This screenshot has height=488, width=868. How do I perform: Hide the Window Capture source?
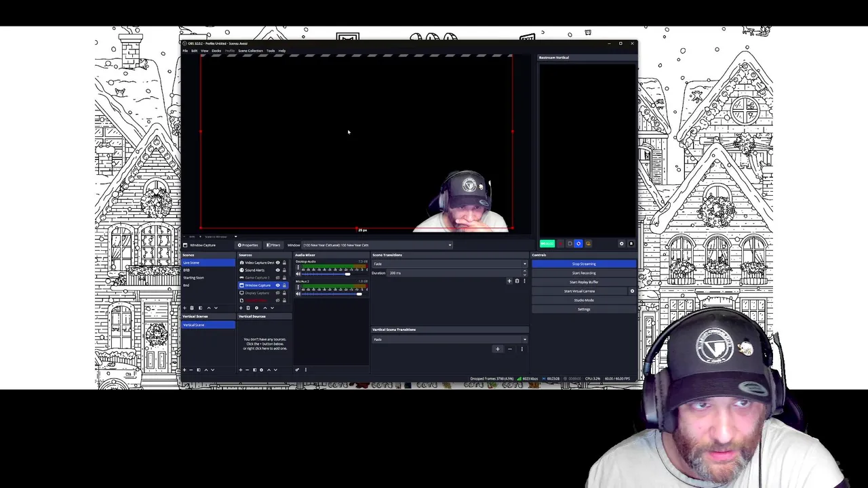click(x=277, y=285)
